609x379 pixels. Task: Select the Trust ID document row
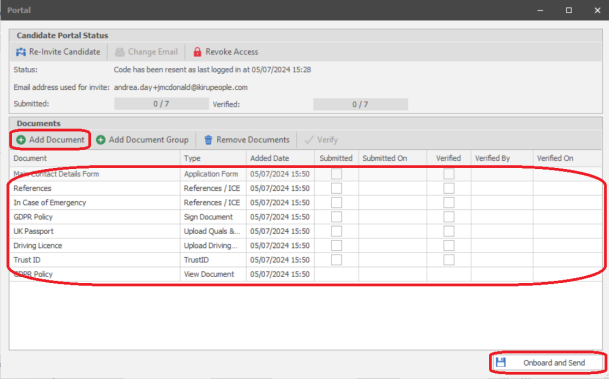(x=306, y=260)
